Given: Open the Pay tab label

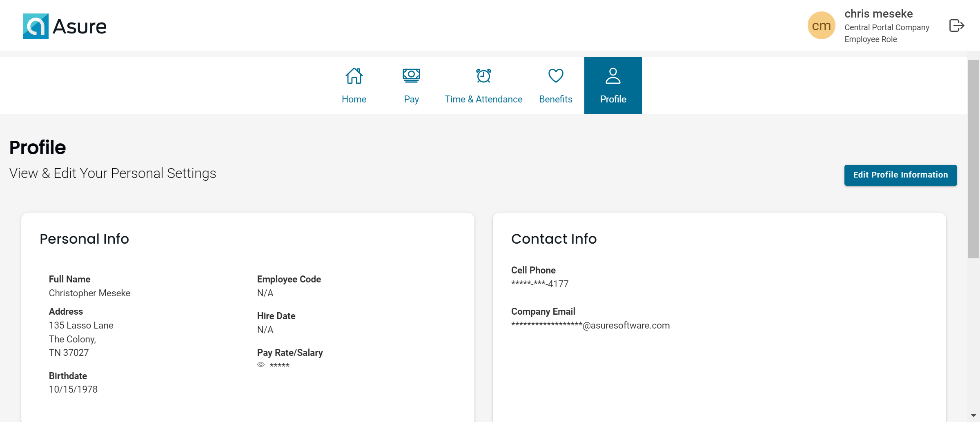Looking at the screenshot, I should (411, 99).
